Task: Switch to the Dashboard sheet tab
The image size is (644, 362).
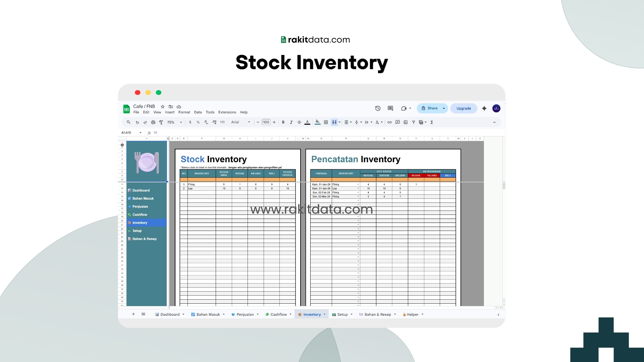Action: tap(169, 314)
